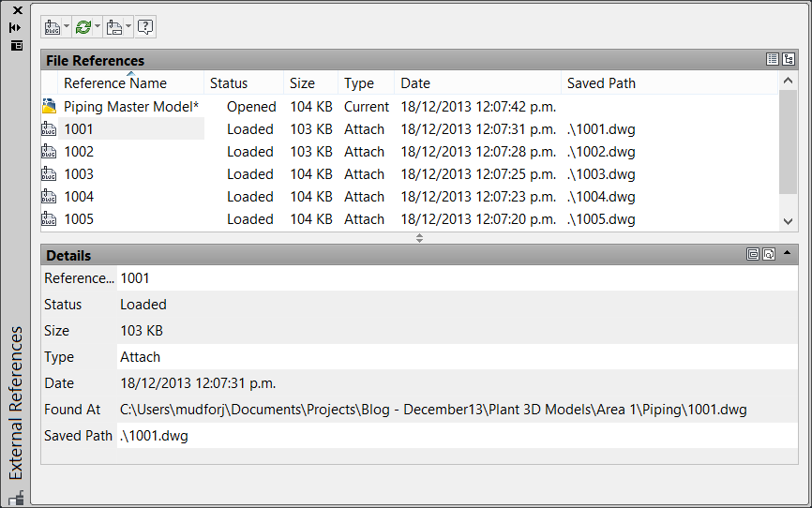The width and height of the screenshot is (812, 508).
Task: Click the Change Path toolbar icon
Action: tap(114, 27)
